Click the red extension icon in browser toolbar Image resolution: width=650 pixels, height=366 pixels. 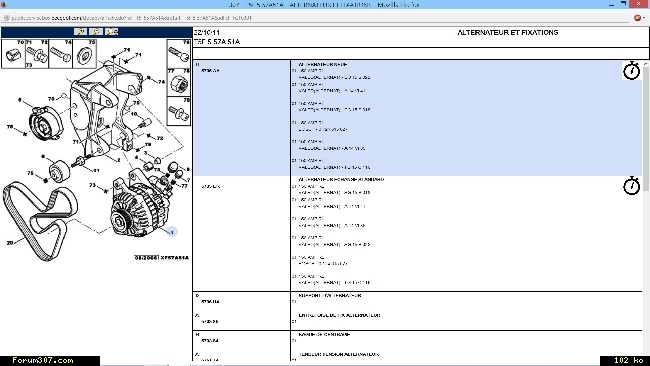coord(638,18)
